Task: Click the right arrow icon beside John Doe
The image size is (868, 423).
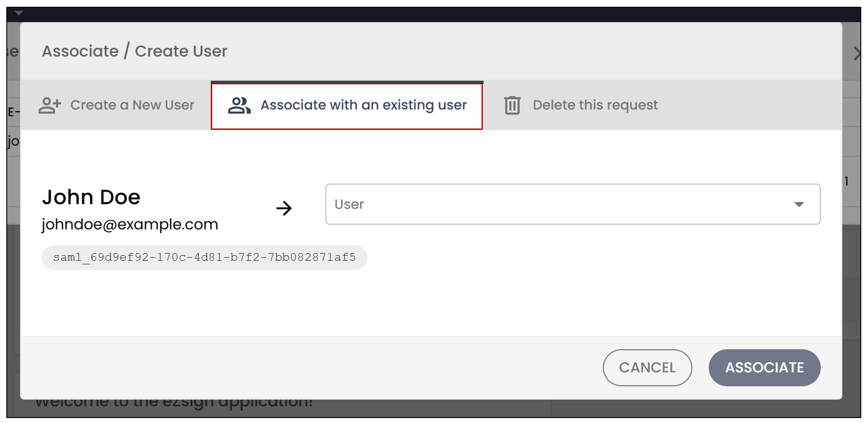Action: (284, 208)
